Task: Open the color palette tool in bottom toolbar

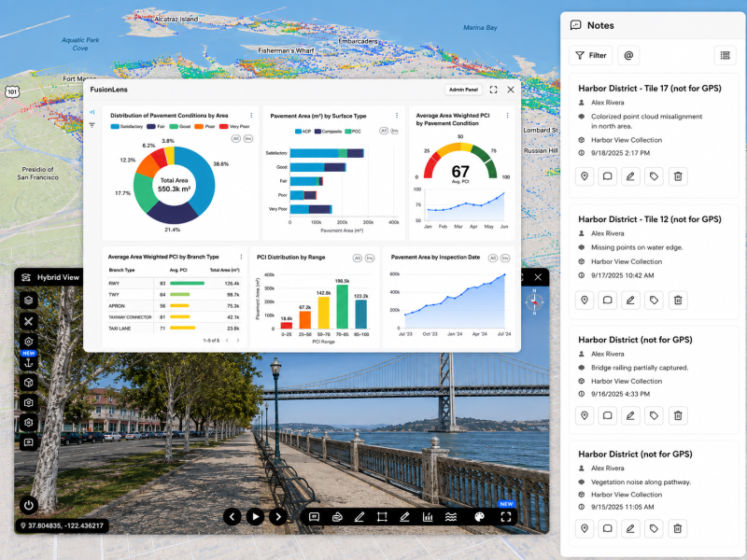Action: pos(479,517)
